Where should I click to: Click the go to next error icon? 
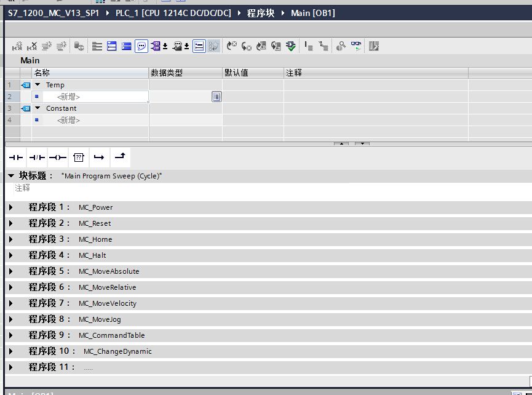tap(247, 46)
